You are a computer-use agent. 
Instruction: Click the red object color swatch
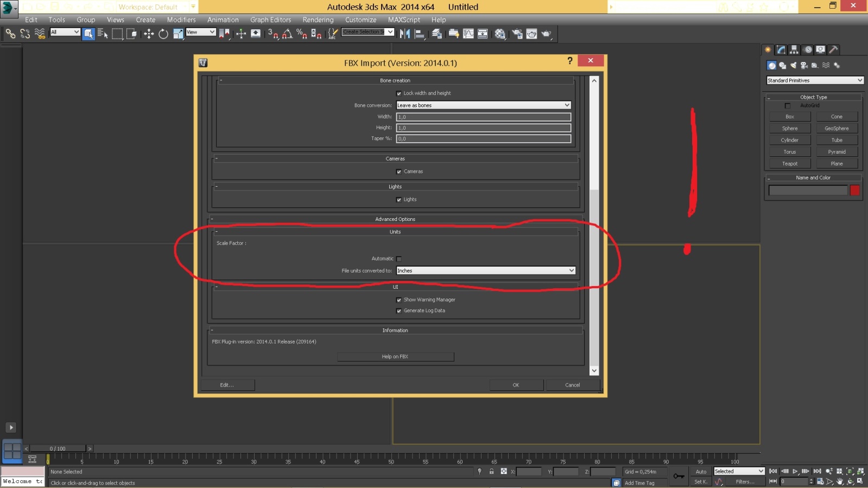pos(855,190)
